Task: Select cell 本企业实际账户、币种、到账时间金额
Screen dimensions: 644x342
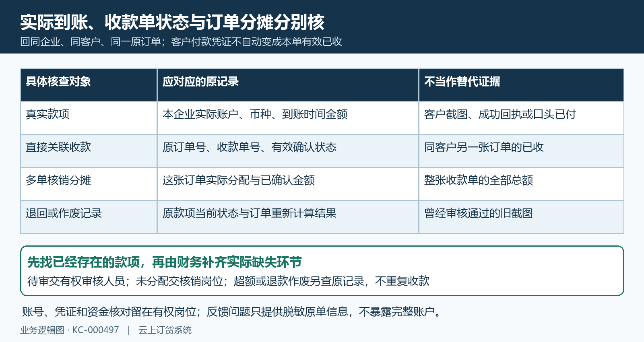Action: click(288, 118)
